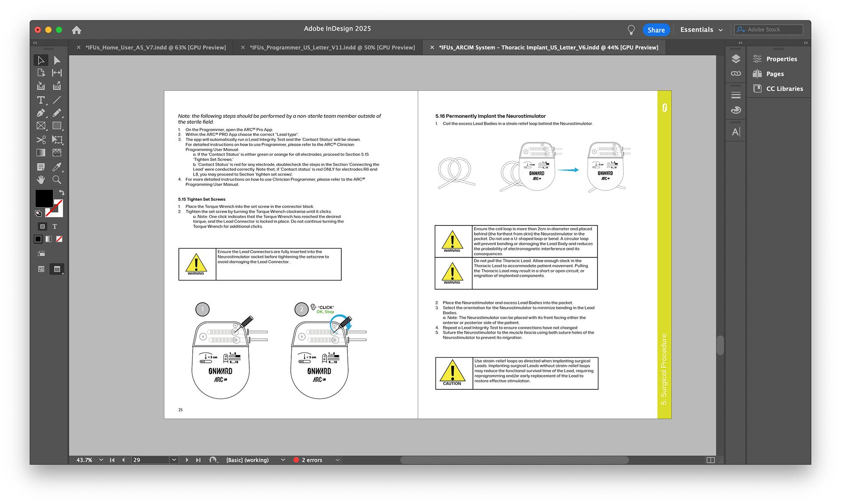Toggle Preview screen mode button
Image resolution: width=841 pixels, height=504 pixels.
pos(57,269)
